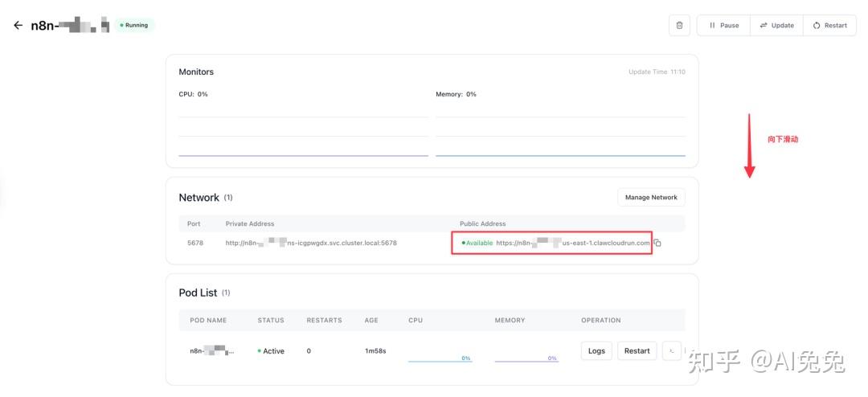This screenshot has width=868, height=397.
Task: Click the port 5678 cell
Action: 195,243
